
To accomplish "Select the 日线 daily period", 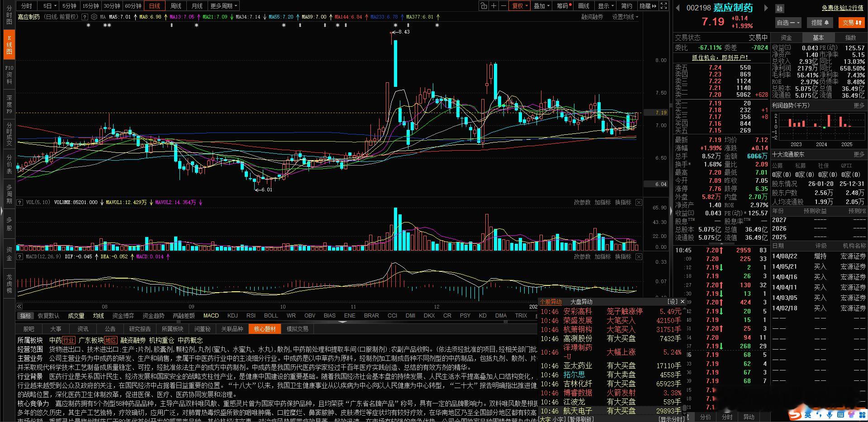I will (155, 6).
